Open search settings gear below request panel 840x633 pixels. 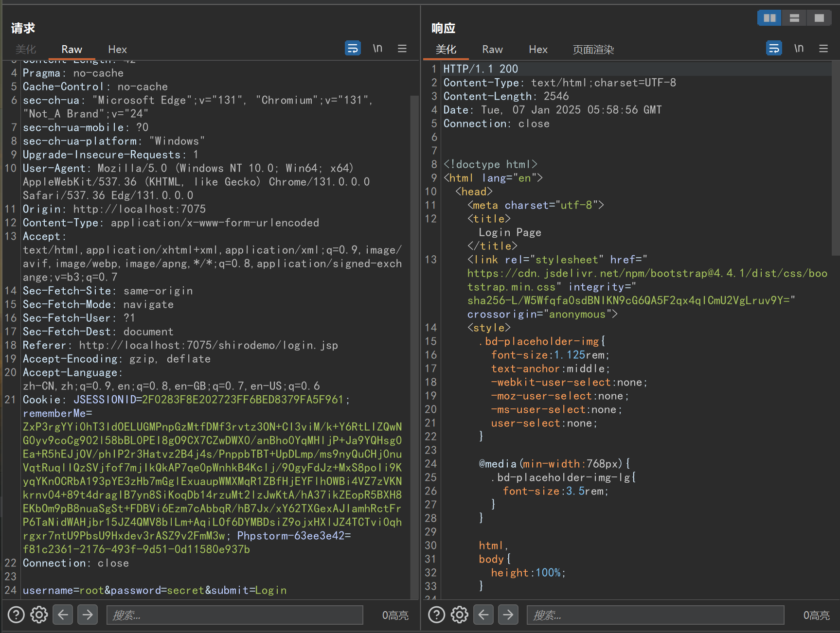pos(39,615)
